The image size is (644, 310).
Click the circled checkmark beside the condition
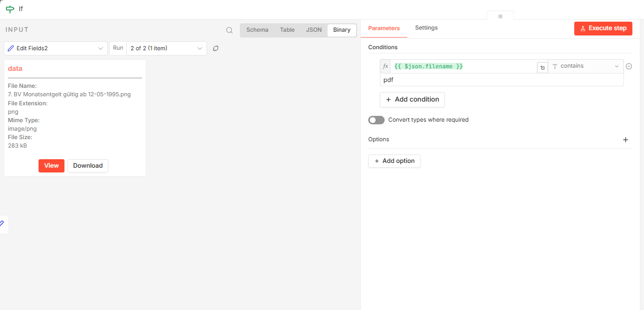(x=629, y=66)
